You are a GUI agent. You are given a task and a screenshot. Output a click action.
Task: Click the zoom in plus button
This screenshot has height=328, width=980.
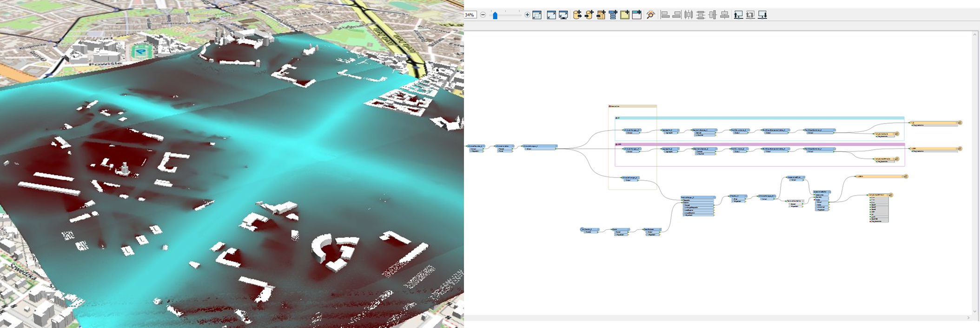tap(527, 15)
